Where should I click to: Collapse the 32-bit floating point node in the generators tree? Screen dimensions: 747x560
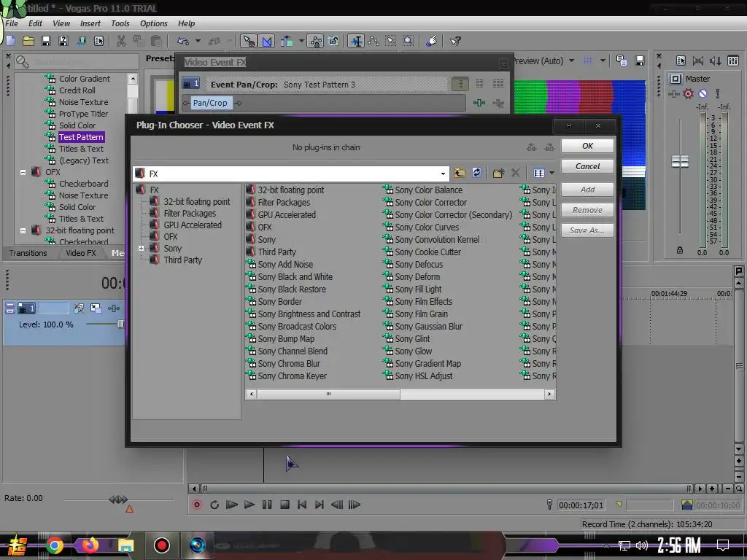[x=23, y=230]
